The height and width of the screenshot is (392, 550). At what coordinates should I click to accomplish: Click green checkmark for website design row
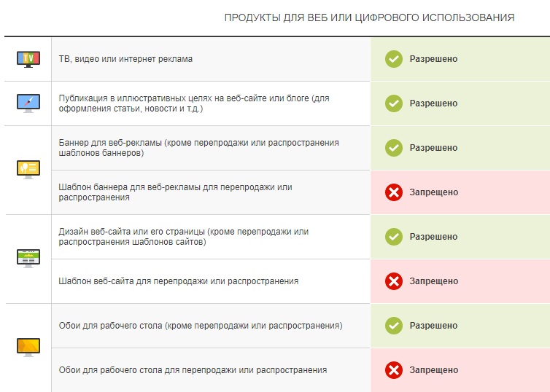tap(394, 237)
